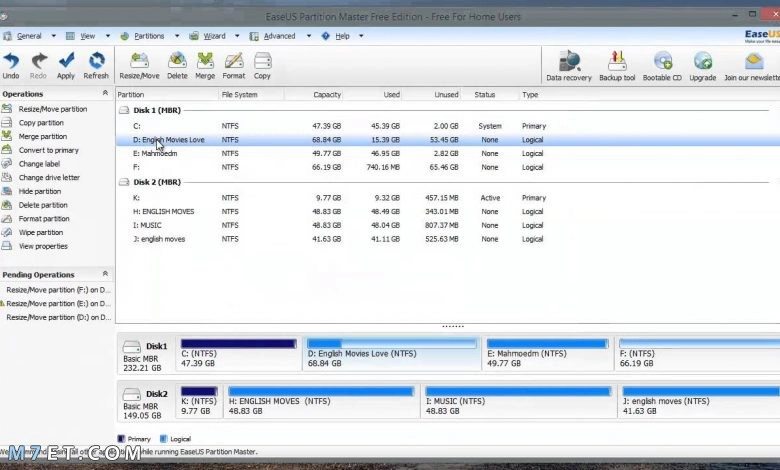Select pending Resize/Move partition (D:) operation
The image size is (780, 470).
click(58, 317)
